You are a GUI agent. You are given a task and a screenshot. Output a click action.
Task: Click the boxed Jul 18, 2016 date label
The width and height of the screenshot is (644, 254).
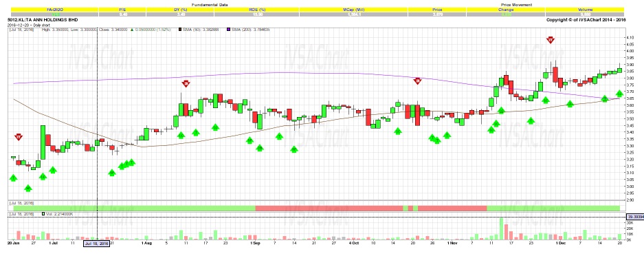96,244
